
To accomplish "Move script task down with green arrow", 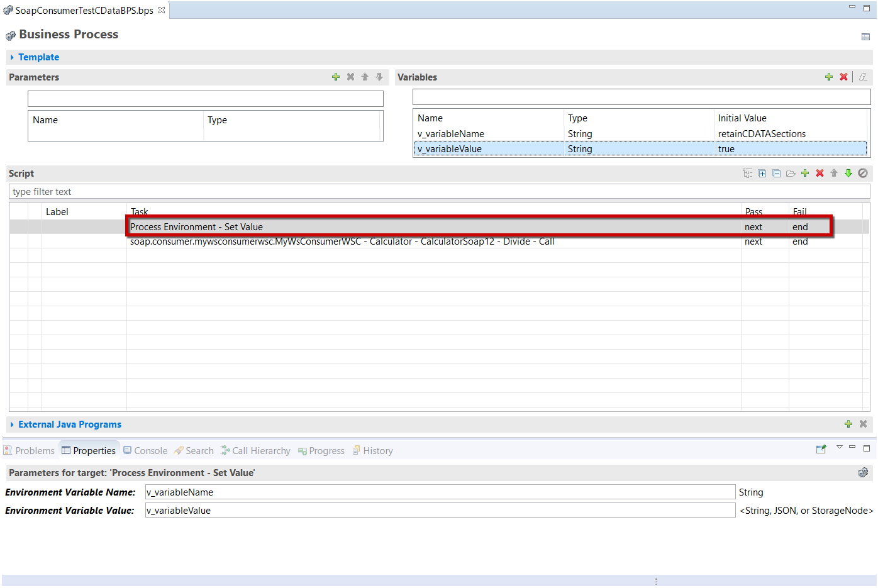I will [848, 173].
